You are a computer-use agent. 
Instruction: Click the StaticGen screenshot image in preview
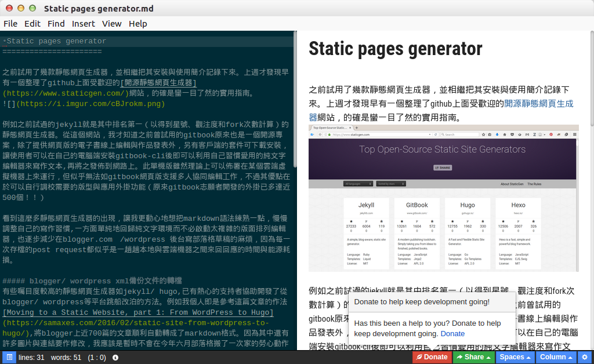point(443,198)
